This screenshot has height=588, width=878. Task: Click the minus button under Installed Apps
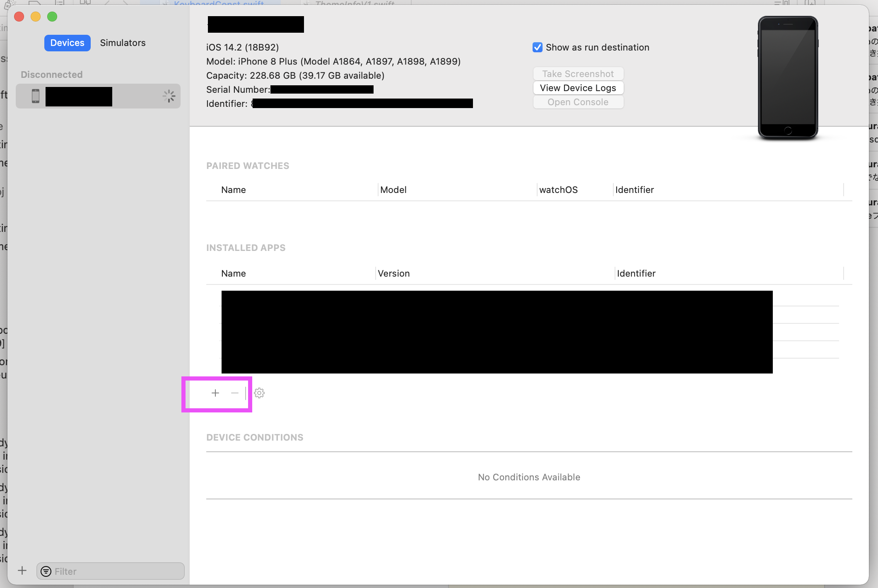coord(235,393)
